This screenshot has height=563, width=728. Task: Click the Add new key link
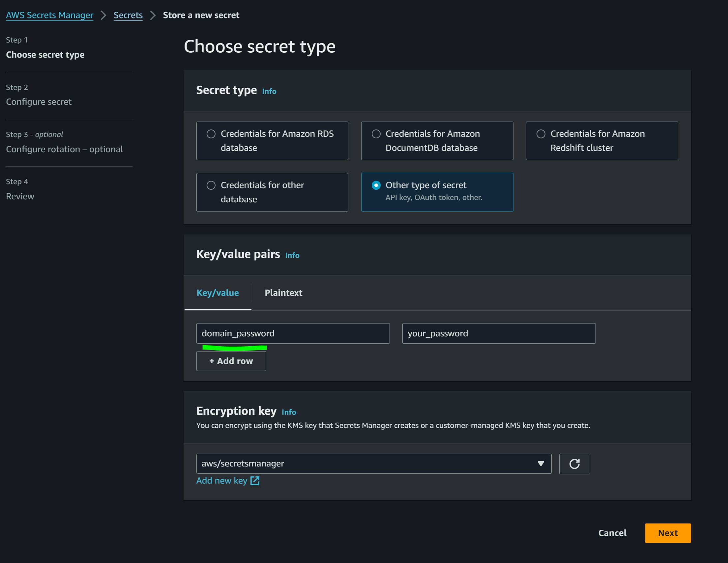click(x=222, y=481)
